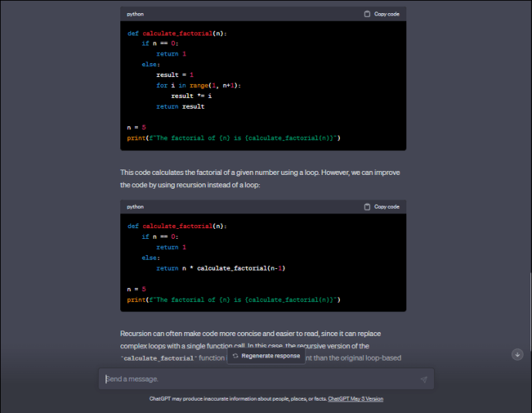The height and width of the screenshot is (413, 532).
Task: Click the inline "calculate_factorial" code in the paragraph
Action: 160,358
